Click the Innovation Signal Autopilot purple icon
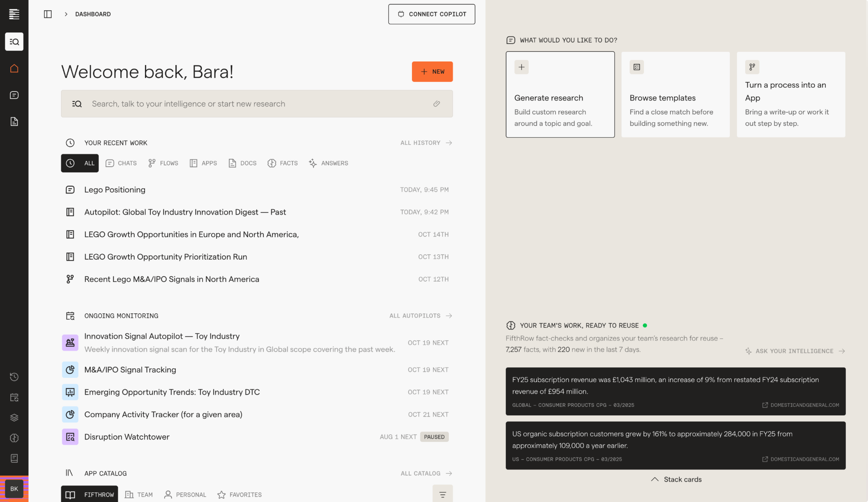Image resolution: width=868 pixels, height=502 pixels. (x=70, y=343)
